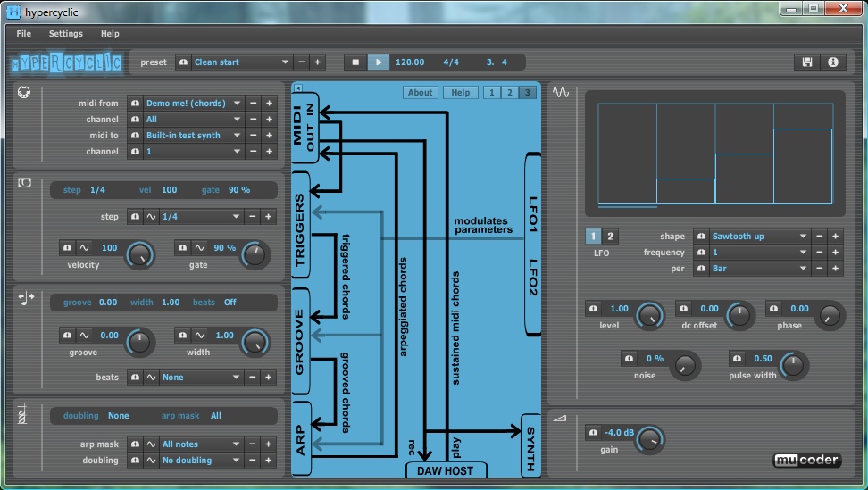Open the beats None dropdown
The width and height of the screenshot is (868, 490).
click(202, 377)
